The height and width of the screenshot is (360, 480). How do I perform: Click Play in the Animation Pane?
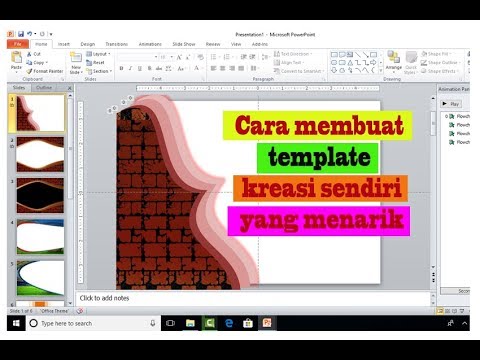(x=451, y=104)
